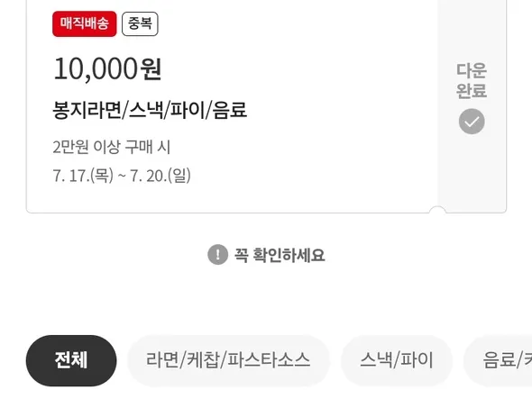Click the gray download-complete checkmark icon
The image size is (532, 399).
point(472,122)
